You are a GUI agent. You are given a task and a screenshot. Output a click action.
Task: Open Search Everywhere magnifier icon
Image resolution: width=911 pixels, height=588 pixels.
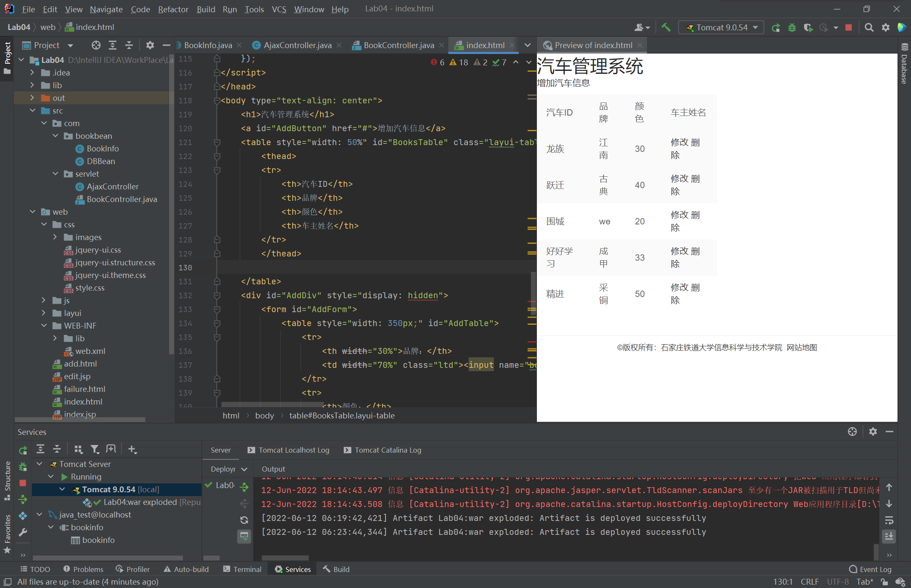tap(869, 27)
